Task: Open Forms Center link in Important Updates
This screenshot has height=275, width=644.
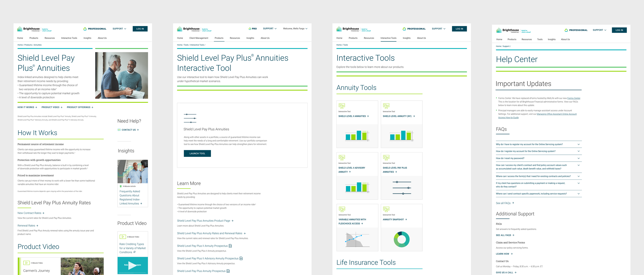Action: (x=574, y=98)
